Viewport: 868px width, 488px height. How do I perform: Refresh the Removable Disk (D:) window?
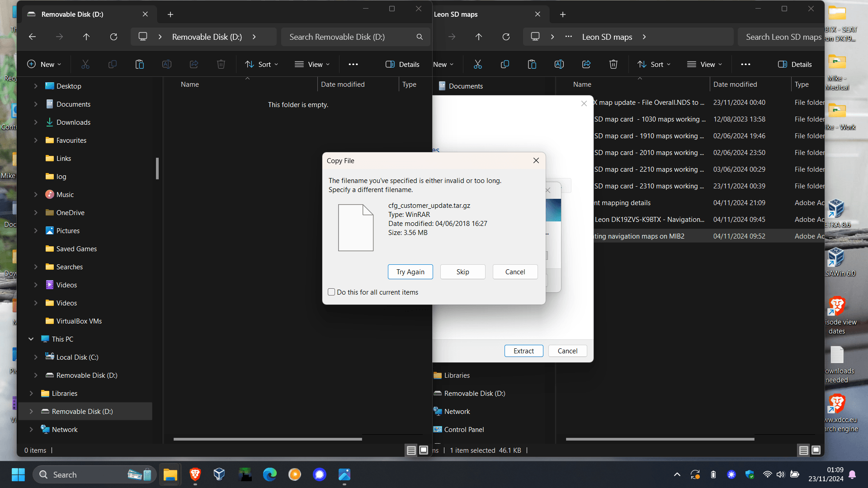click(x=113, y=37)
